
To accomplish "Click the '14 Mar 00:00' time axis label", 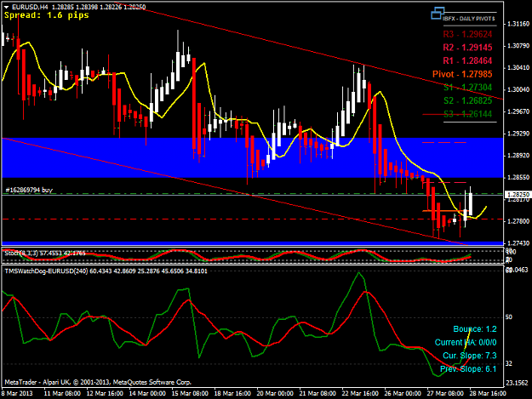I will 147,394.
